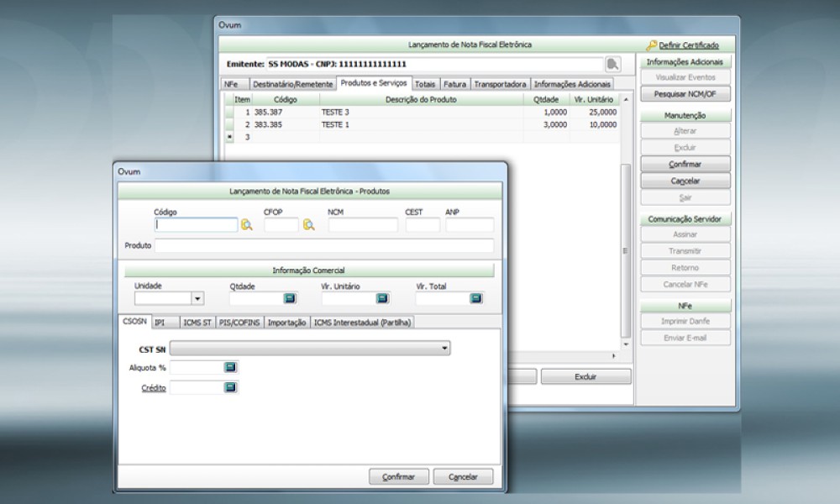Click calculator icon in Vlr. Total field

[x=477, y=298]
